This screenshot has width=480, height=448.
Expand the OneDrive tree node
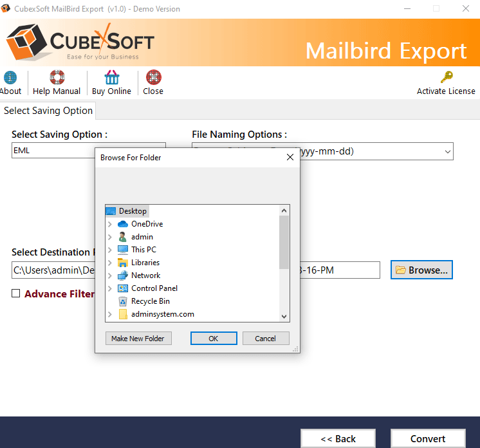click(x=110, y=224)
